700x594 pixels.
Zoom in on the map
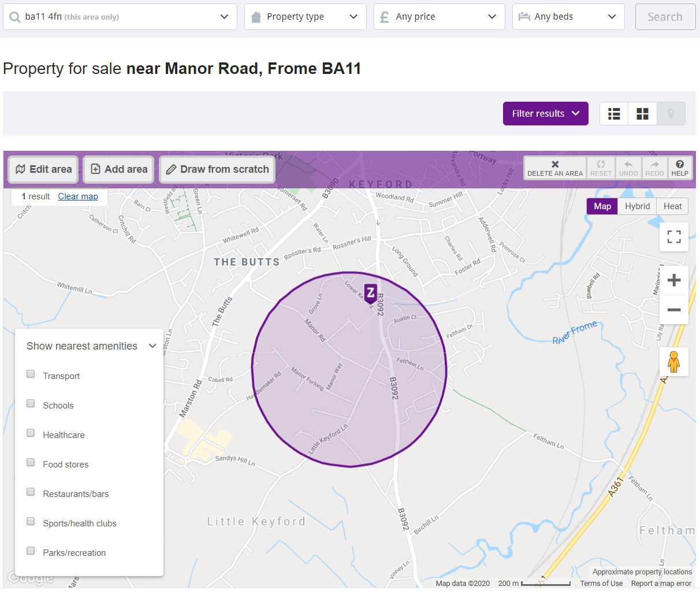[x=673, y=280]
